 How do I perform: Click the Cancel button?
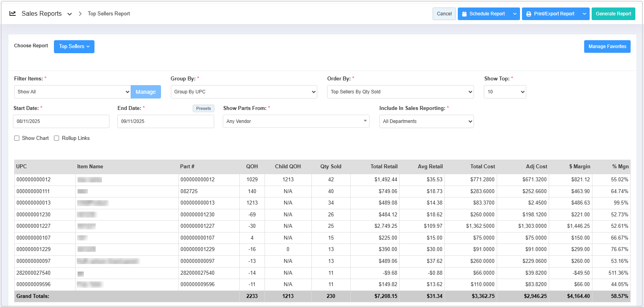444,14
